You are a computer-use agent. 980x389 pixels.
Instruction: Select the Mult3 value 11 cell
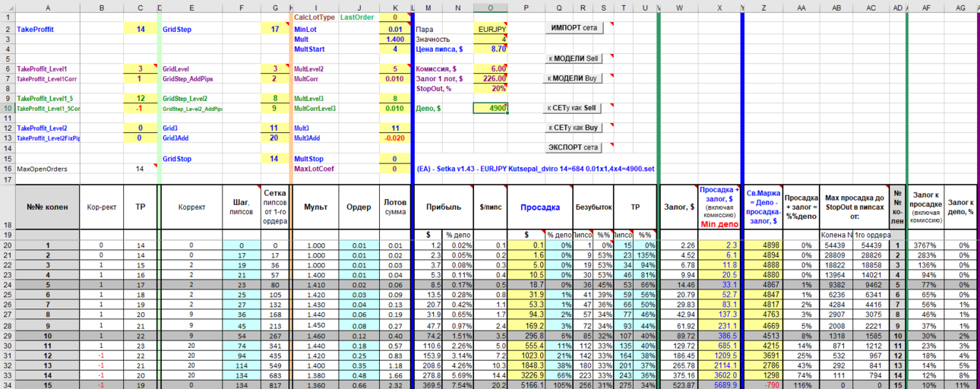coord(394,128)
